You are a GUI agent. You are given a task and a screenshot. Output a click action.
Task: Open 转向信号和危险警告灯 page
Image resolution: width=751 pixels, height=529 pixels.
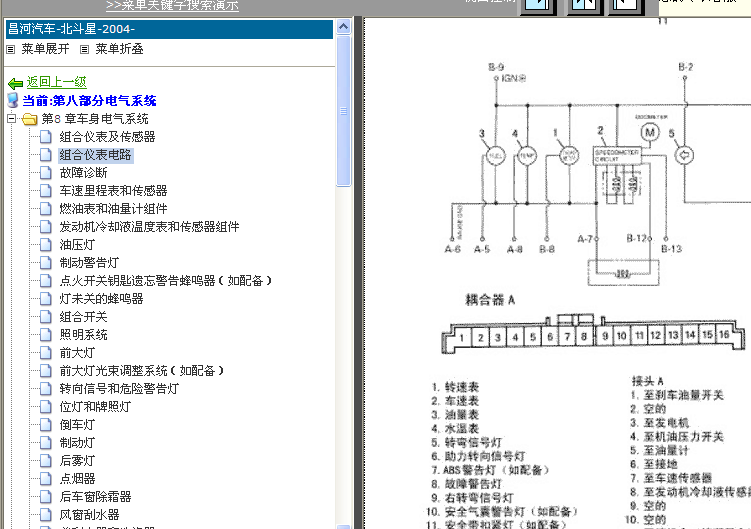119,389
